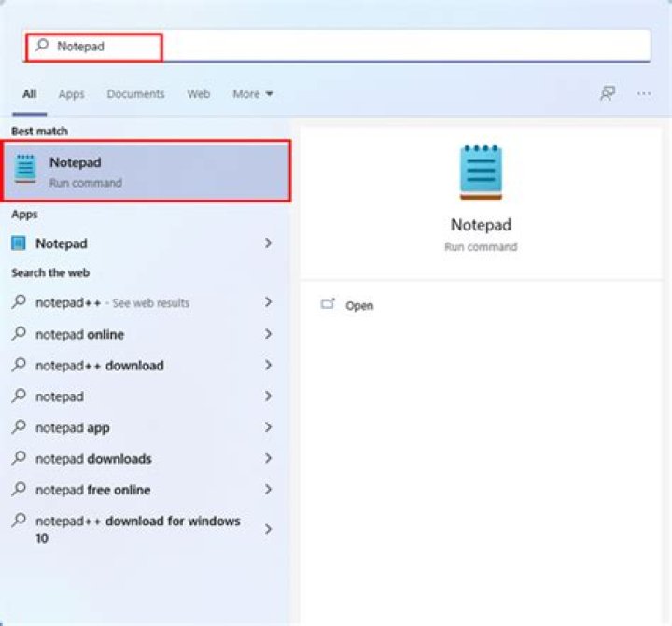The height and width of the screenshot is (626, 672).
Task: Click the search icon beside 'notepad app'
Action: click(19, 426)
